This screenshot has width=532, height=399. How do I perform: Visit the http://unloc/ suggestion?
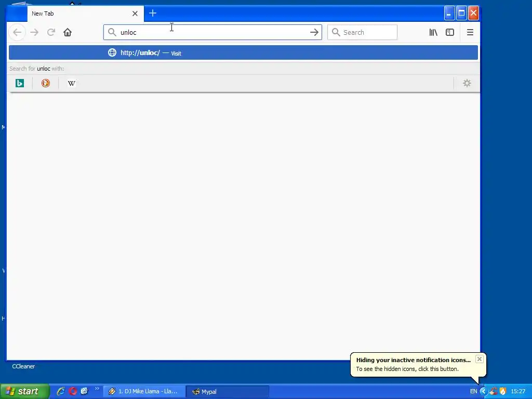coord(243,52)
